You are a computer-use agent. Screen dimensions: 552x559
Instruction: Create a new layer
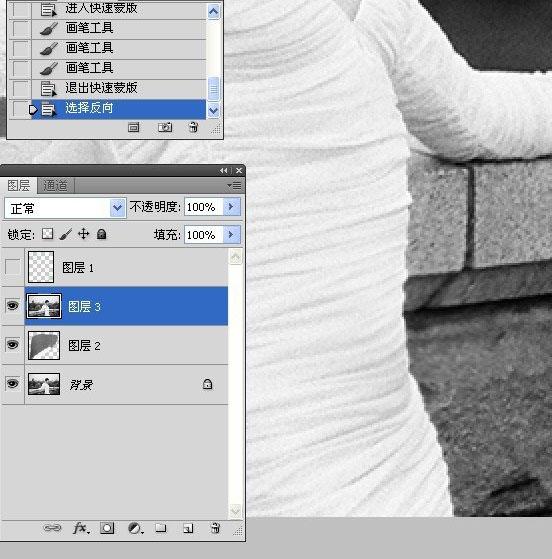[188, 528]
